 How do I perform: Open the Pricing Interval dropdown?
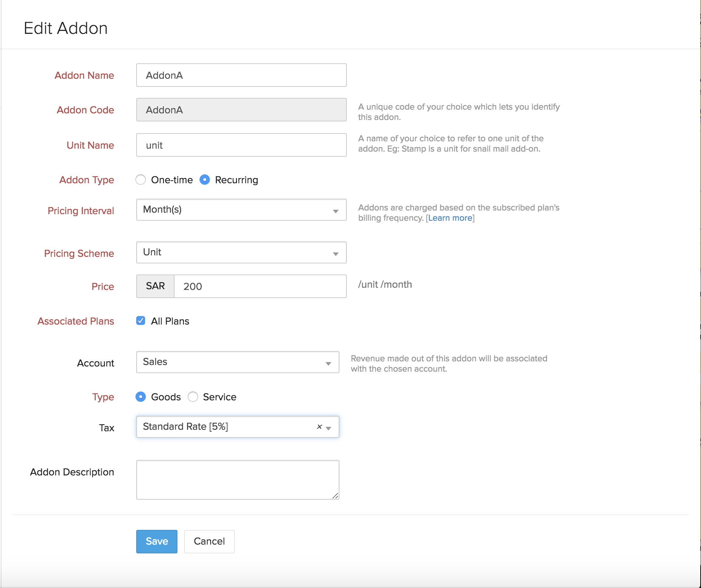click(x=241, y=210)
